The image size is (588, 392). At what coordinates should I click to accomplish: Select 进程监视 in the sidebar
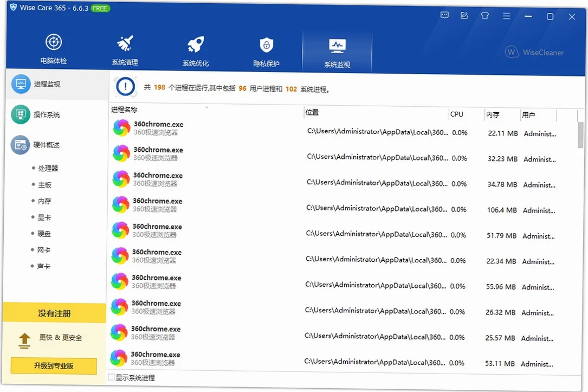57,84
